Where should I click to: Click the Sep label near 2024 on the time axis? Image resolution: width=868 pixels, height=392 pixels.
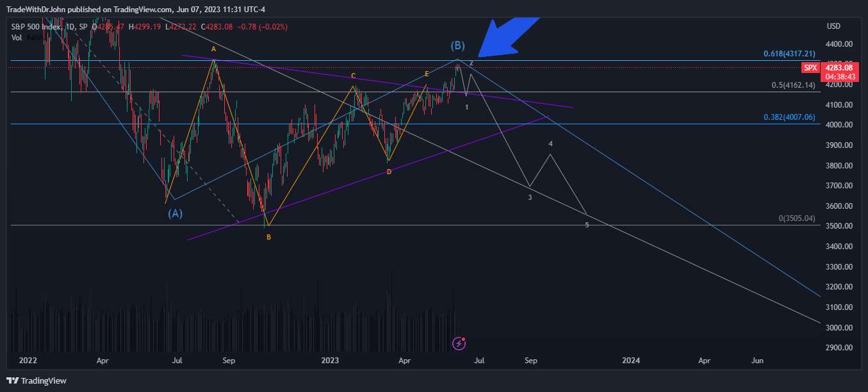click(531, 361)
